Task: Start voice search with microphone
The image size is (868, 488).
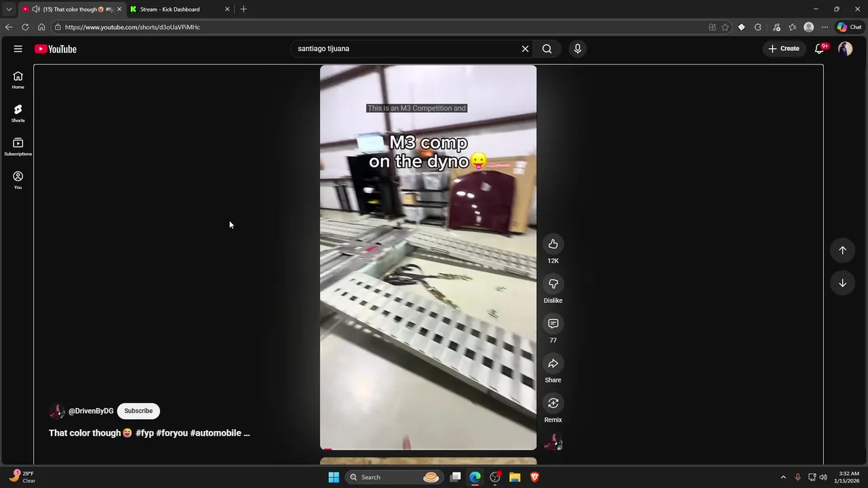Action: point(578,49)
